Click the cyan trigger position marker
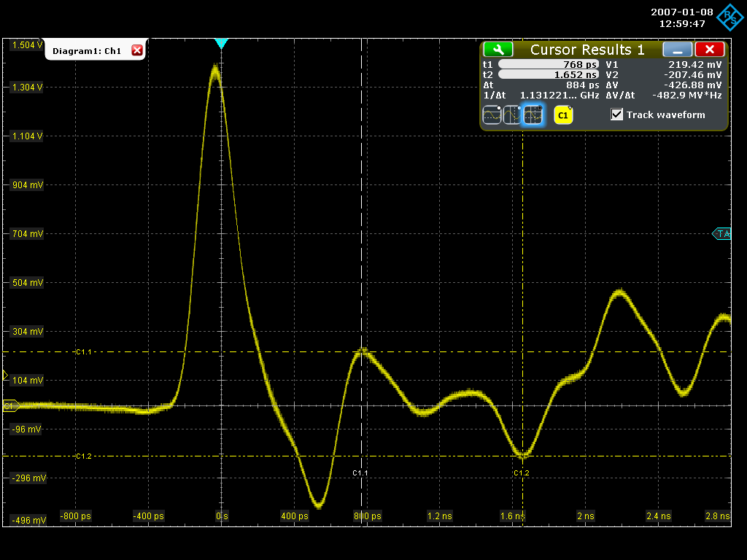 221,44
